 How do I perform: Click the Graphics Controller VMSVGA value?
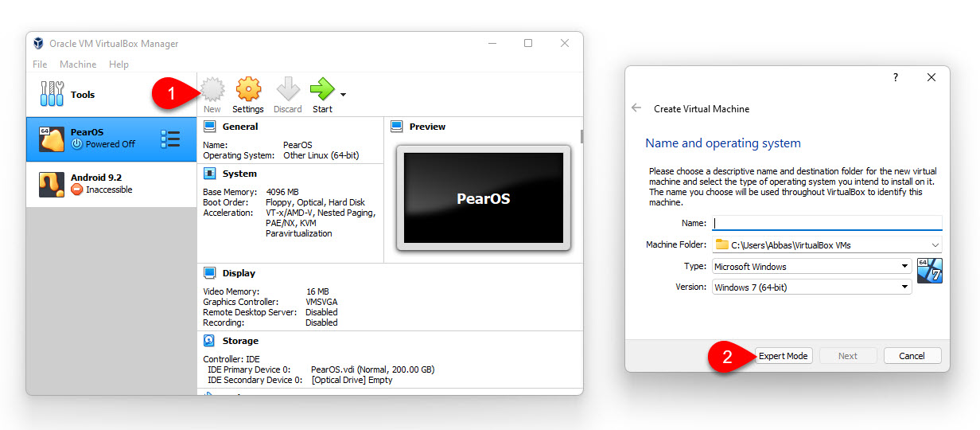(322, 303)
